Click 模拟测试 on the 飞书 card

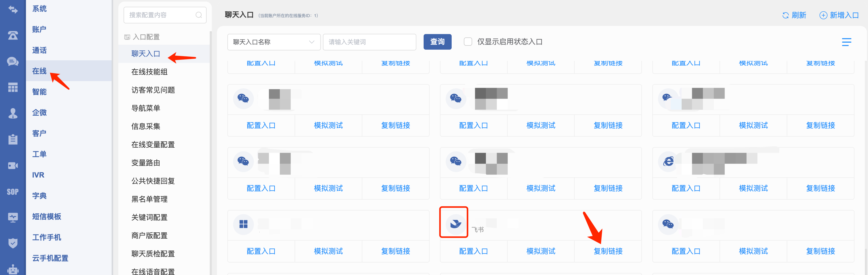coord(541,251)
